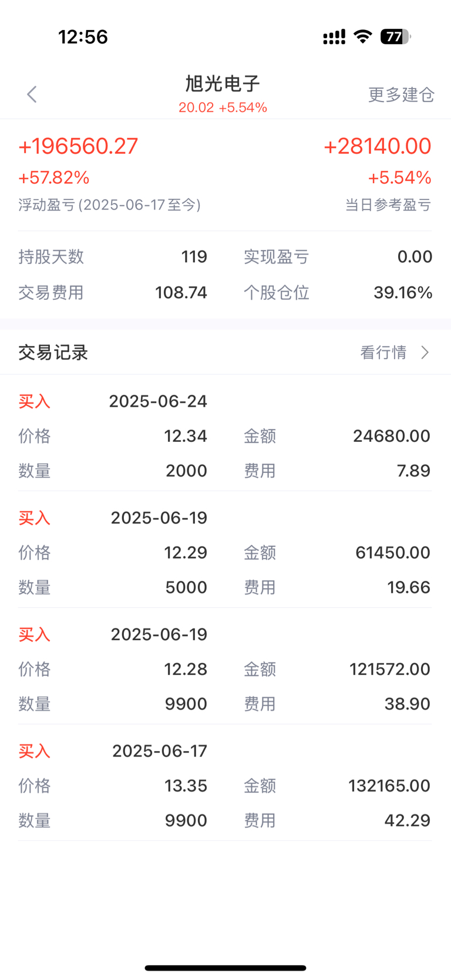
Task: Tap the 金额 121572.00 value
Action: (390, 669)
